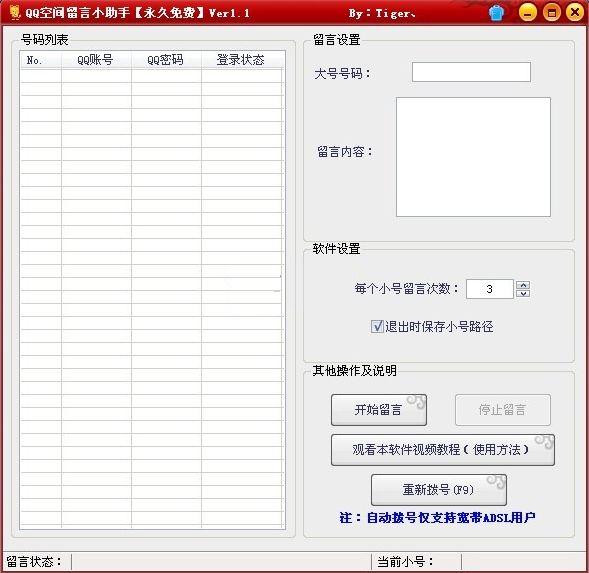589x573 pixels.
Task: Open 观看本软件视频教程(使用方法) button
Action: [x=443, y=450]
